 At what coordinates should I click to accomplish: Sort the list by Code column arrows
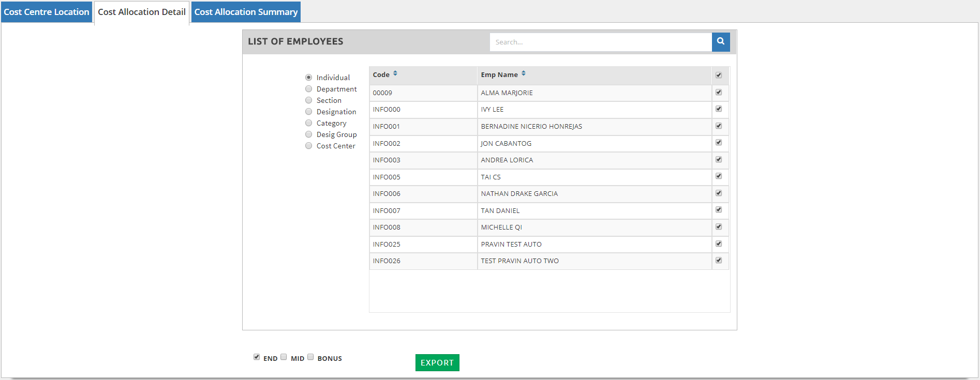tap(395, 74)
